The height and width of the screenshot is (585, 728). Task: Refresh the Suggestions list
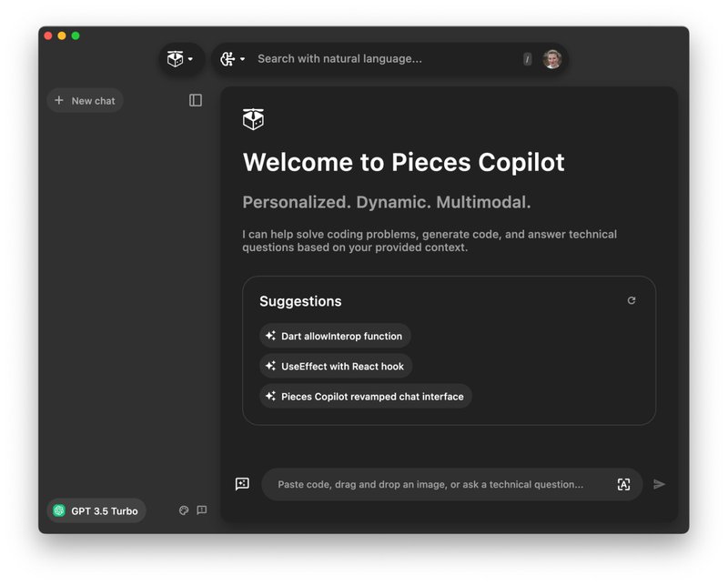631,300
